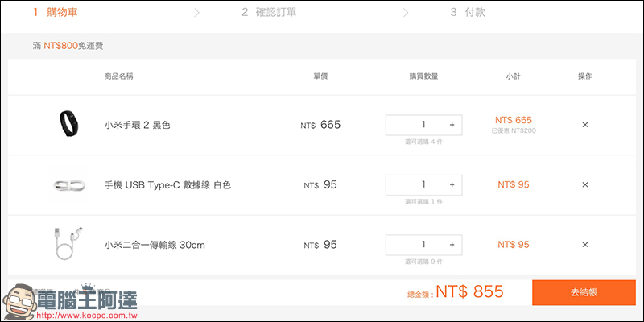This screenshot has height=322, width=644.
Task: Remove USB Type-C 數據線 from cart
Action: (585, 185)
